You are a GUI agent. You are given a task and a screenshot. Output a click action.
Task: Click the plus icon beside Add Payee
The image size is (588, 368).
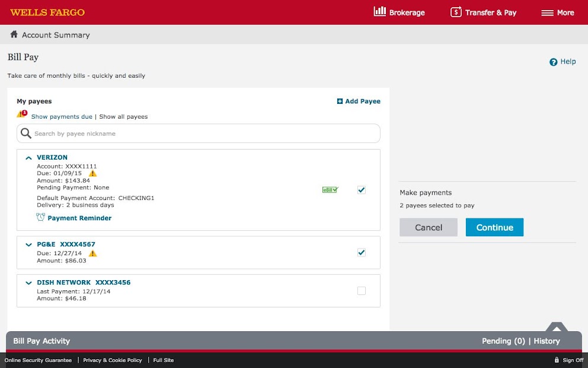[340, 101]
